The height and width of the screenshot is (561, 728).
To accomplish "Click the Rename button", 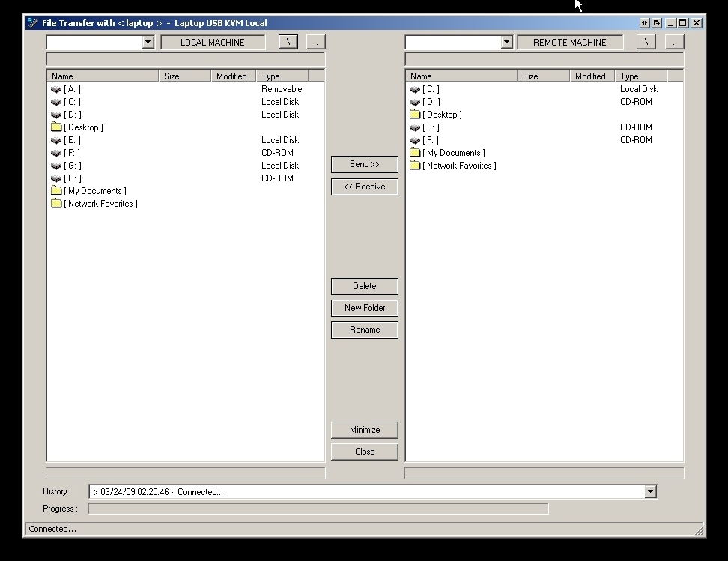I will (365, 330).
